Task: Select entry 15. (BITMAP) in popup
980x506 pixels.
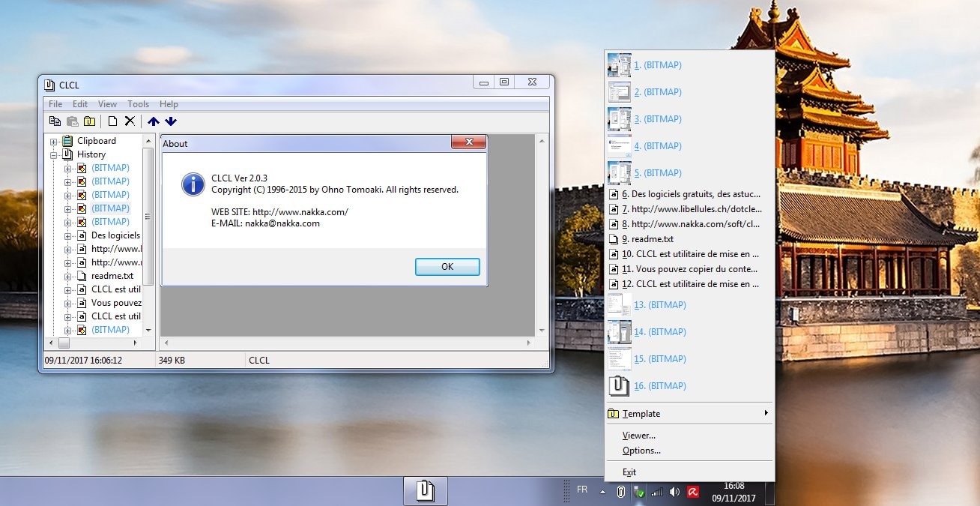Action: point(689,359)
